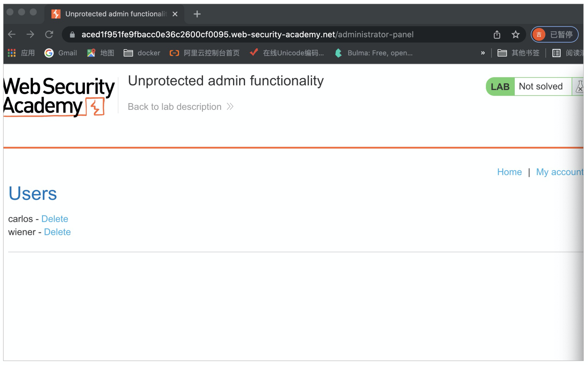Bookmark this page with the star
The image size is (588, 365).
click(516, 35)
